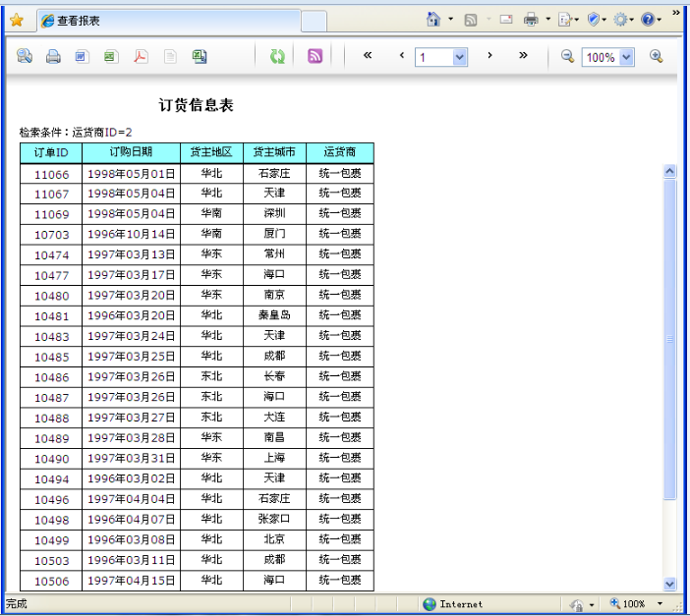Viewport: 690px width, 616px height.
Task: Open the Safety shield menu
Action: pos(594,20)
